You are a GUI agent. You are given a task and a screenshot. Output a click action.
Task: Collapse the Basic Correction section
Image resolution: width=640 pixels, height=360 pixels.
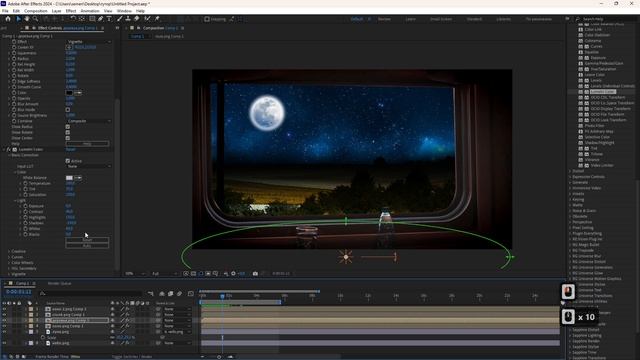(9, 155)
